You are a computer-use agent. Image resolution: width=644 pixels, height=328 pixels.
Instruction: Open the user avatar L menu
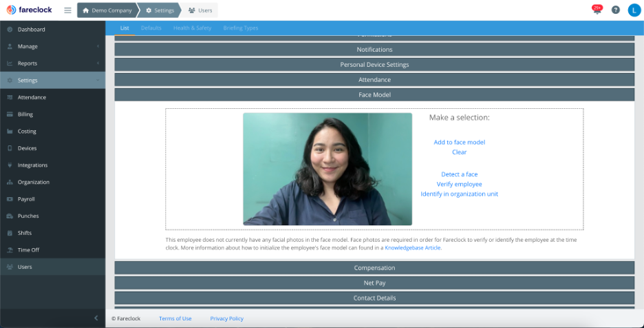click(634, 10)
